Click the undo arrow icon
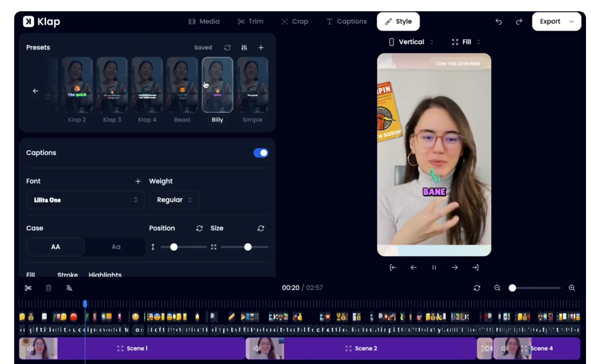 click(x=499, y=22)
